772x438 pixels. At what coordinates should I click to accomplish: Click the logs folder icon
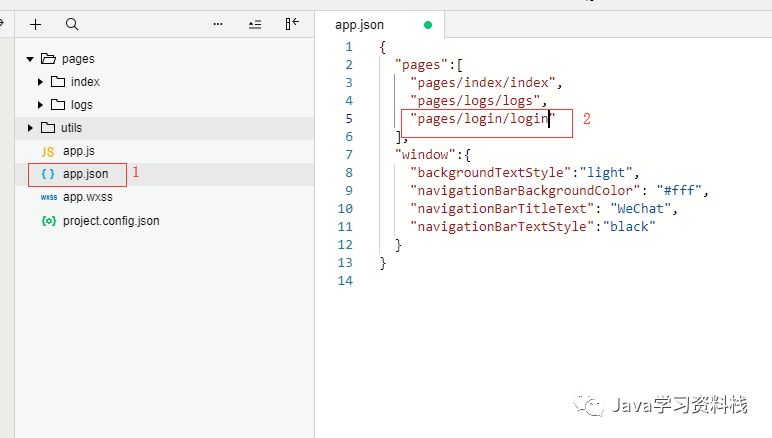[x=58, y=104]
